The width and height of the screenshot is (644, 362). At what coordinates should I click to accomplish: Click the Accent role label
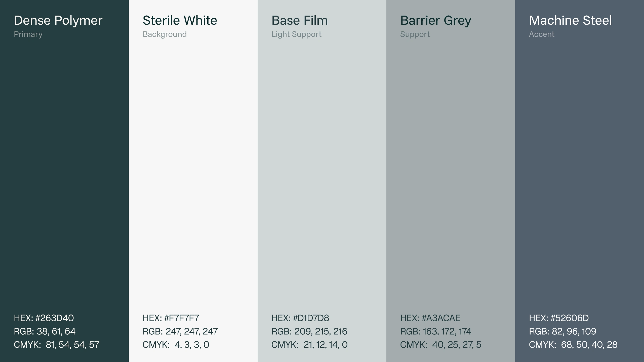pos(542,34)
